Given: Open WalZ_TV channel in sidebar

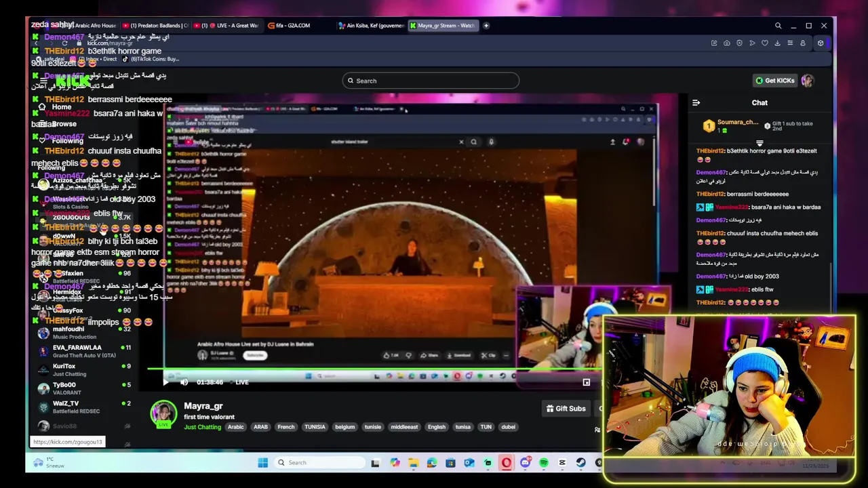Looking at the screenshot, I should click(x=83, y=407).
